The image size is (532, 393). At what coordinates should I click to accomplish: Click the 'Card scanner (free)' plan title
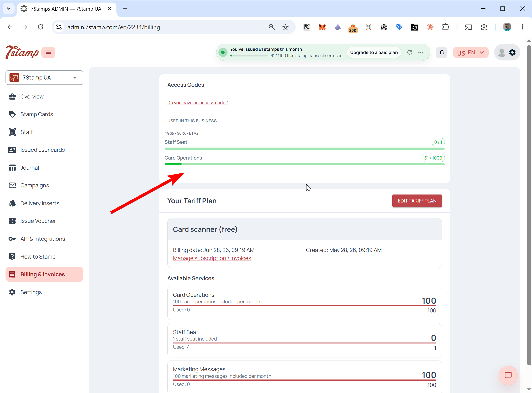pyautogui.click(x=205, y=229)
